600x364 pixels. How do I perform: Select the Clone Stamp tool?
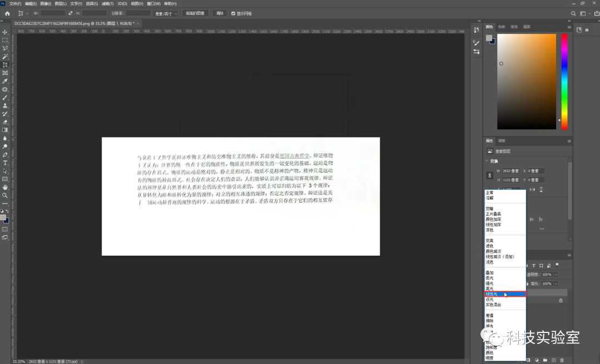coord(4,104)
